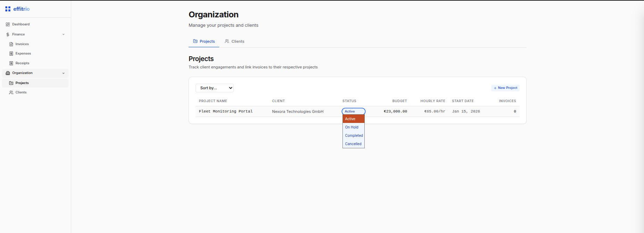This screenshot has height=233, width=644.
Task: Click the INVOICES column header
Action: (x=507, y=101)
